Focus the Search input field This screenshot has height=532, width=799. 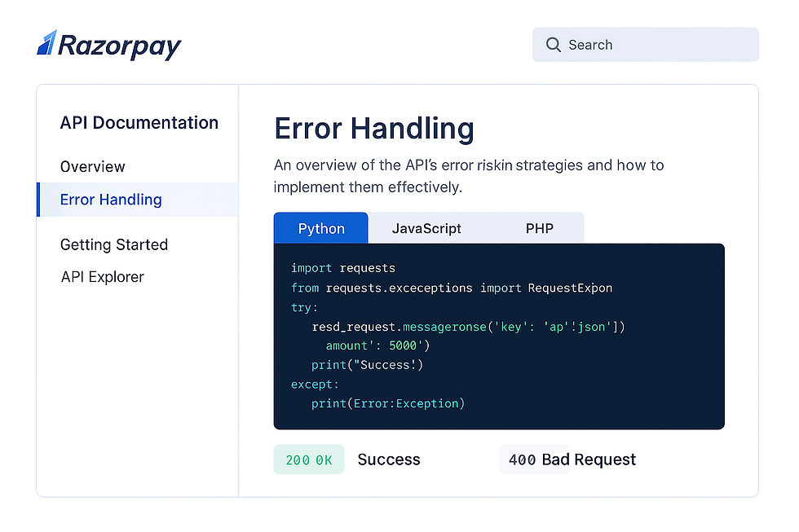point(646,45)
